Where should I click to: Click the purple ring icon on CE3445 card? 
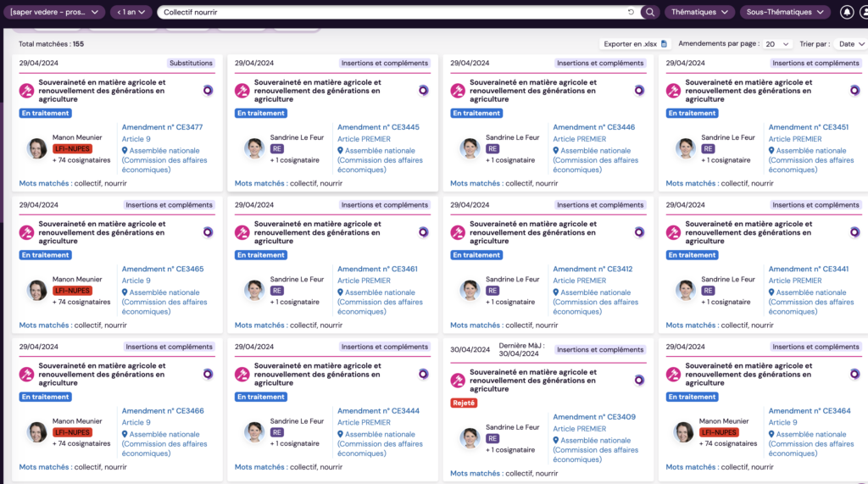pos(423,90)
